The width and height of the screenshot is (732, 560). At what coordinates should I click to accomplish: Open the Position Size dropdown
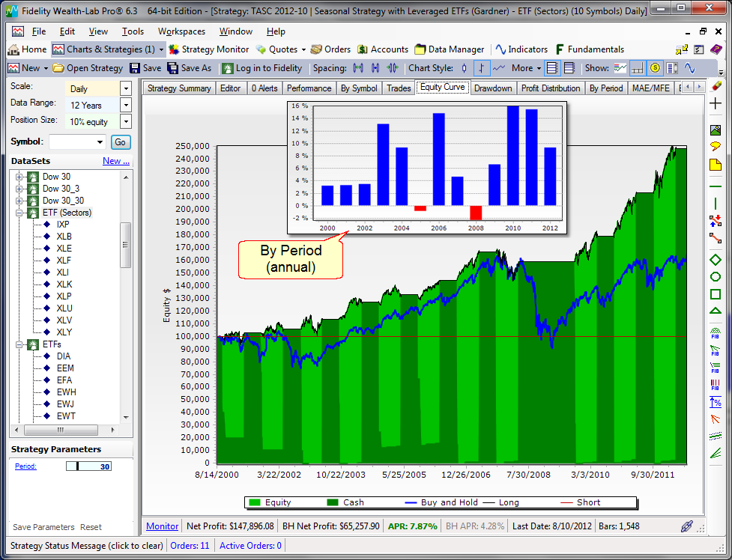125,121
